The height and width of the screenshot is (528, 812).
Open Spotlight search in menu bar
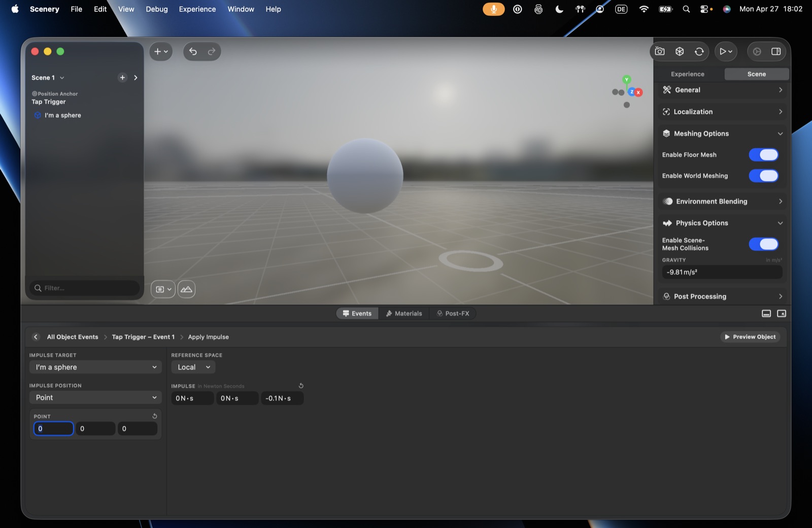pos(686,9)
